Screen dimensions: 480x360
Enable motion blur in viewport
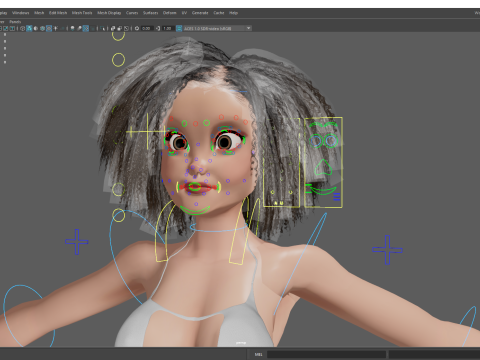[x=79, y=28]
